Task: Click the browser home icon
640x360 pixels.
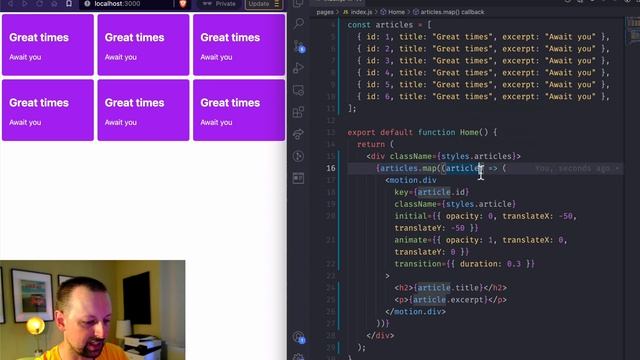Action: pyautogui.click(x=54, y=4)
